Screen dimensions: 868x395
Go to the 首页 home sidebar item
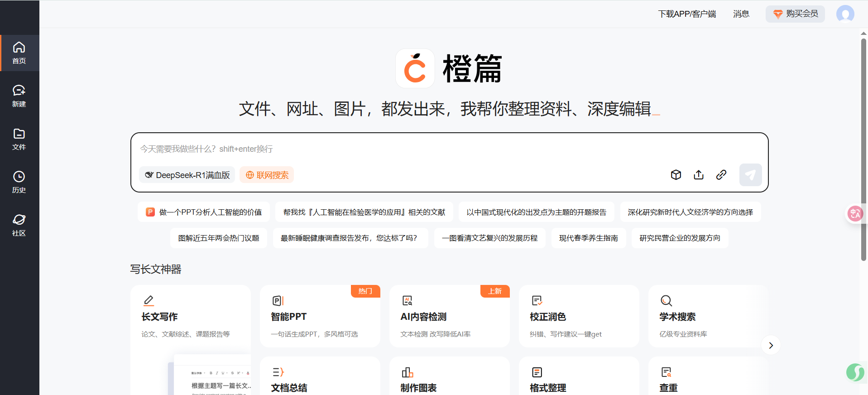19,53
